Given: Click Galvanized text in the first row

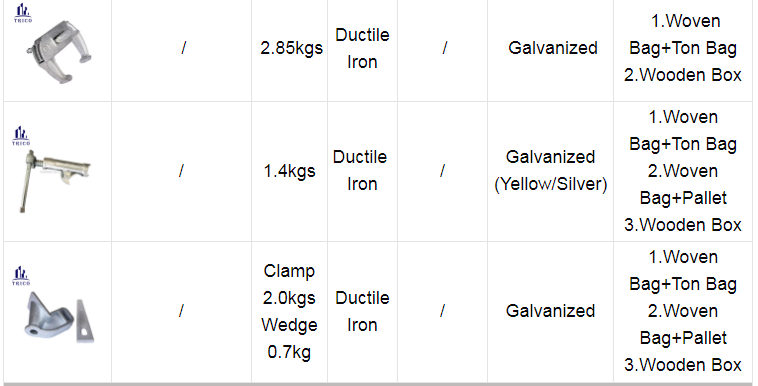Looking at the screenshot, I should 553,48.
